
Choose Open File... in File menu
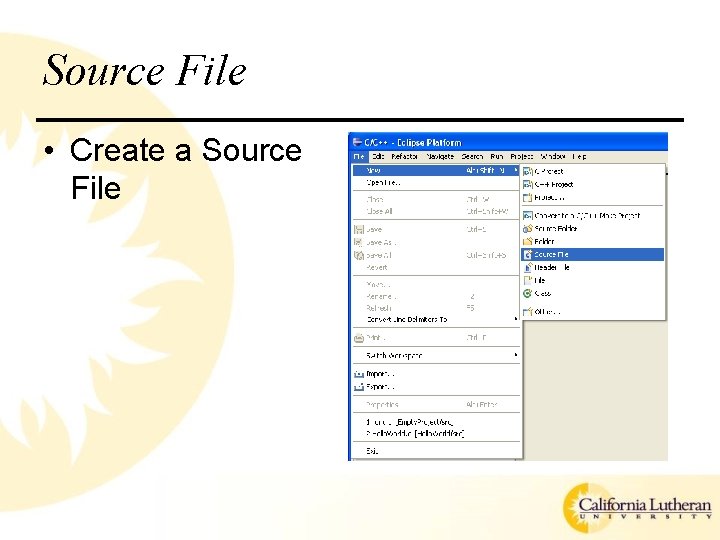pos(436,183)
